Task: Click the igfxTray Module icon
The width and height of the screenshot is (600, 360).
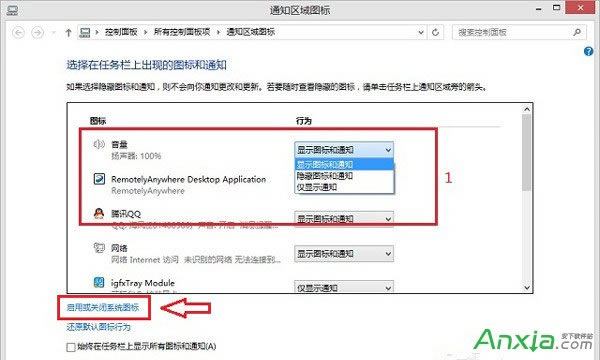Action: [99, 282]
